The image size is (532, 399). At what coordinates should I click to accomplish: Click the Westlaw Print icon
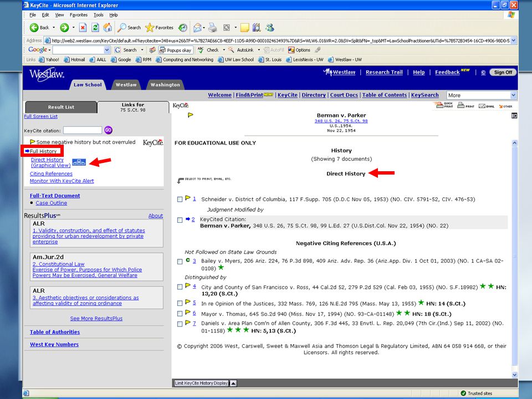click(x=465, y=105)
